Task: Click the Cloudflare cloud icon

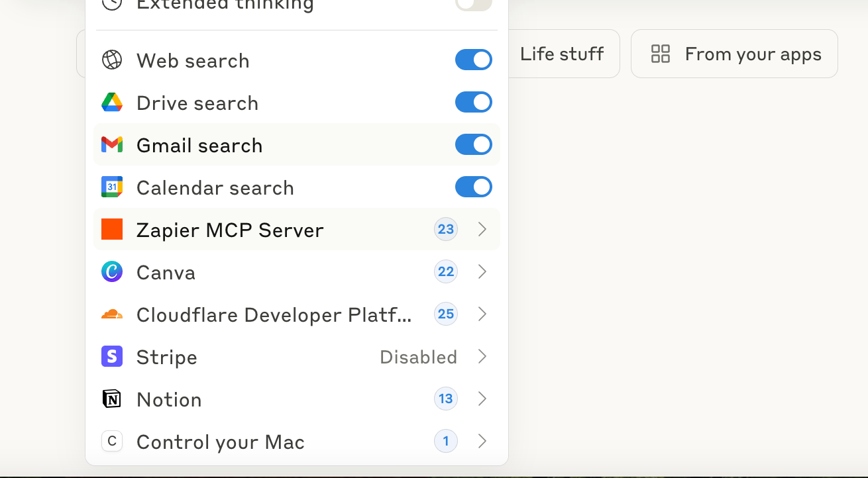Action: coord(112,314)
